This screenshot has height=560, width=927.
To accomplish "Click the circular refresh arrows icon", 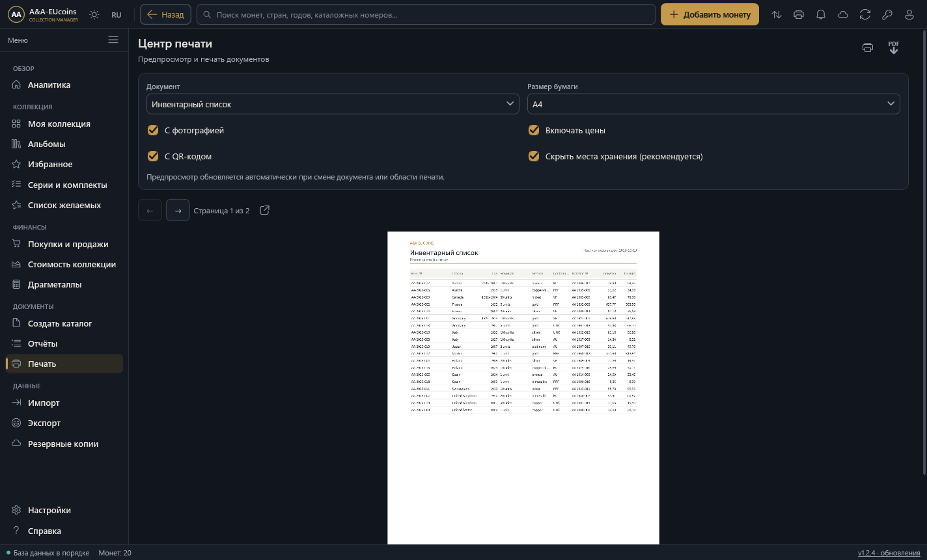I will (865, 14).
